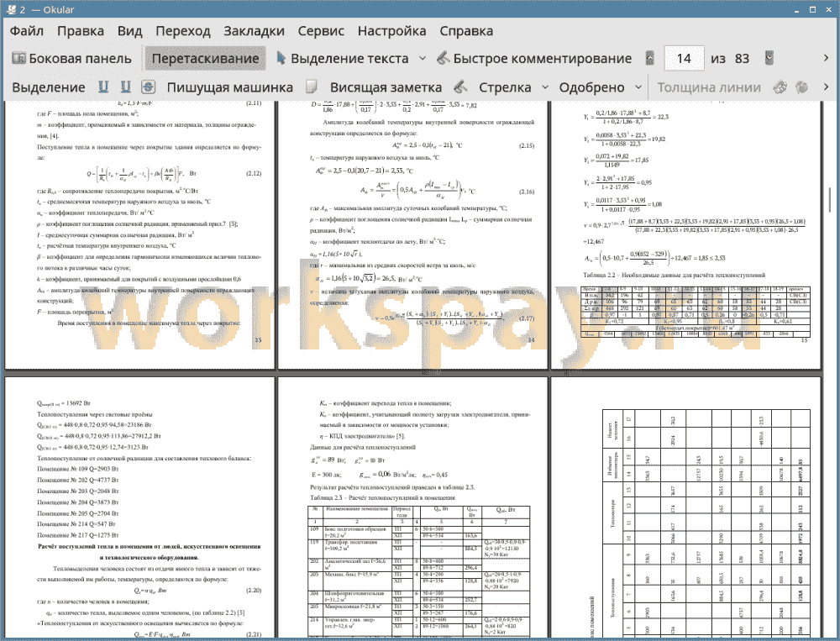This screenshot has height=641, width=840.
Task: Choose the Выделение highlighter annotation
Action: (48, 87)
